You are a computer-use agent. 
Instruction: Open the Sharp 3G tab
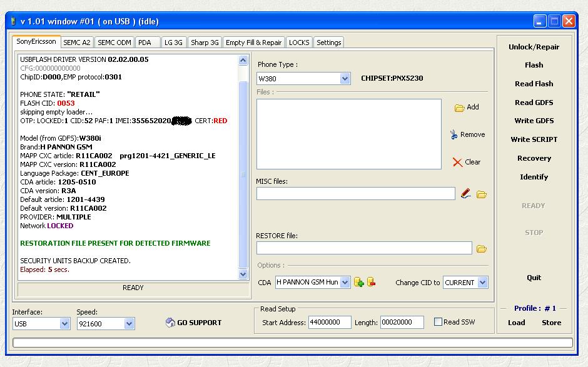(205, 43)
